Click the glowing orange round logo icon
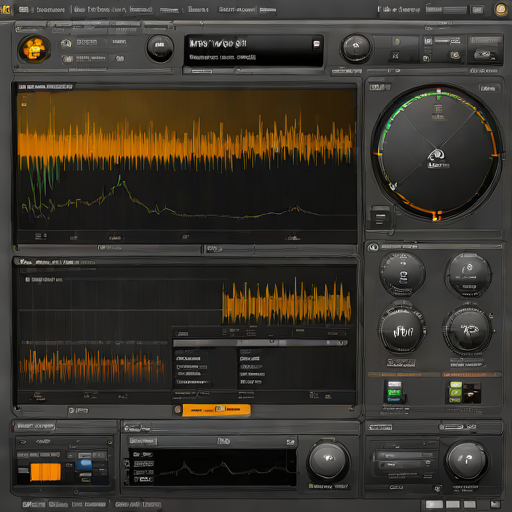512x512 pixels. coord(34,49)
